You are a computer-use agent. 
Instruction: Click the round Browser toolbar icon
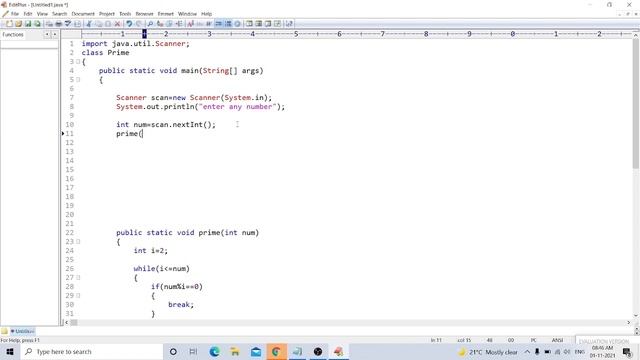coord(238,24)
